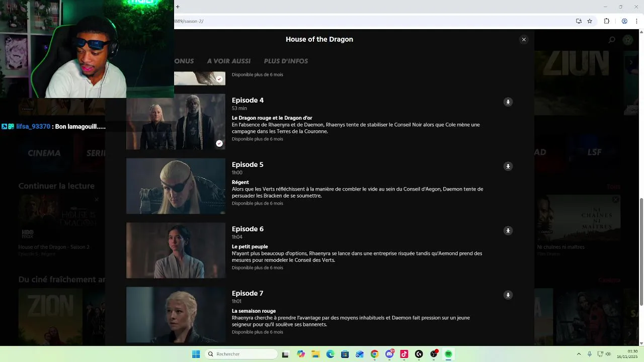Click the subtitle 'Le Dragon rouge et le Dragon d'or'

272,118
